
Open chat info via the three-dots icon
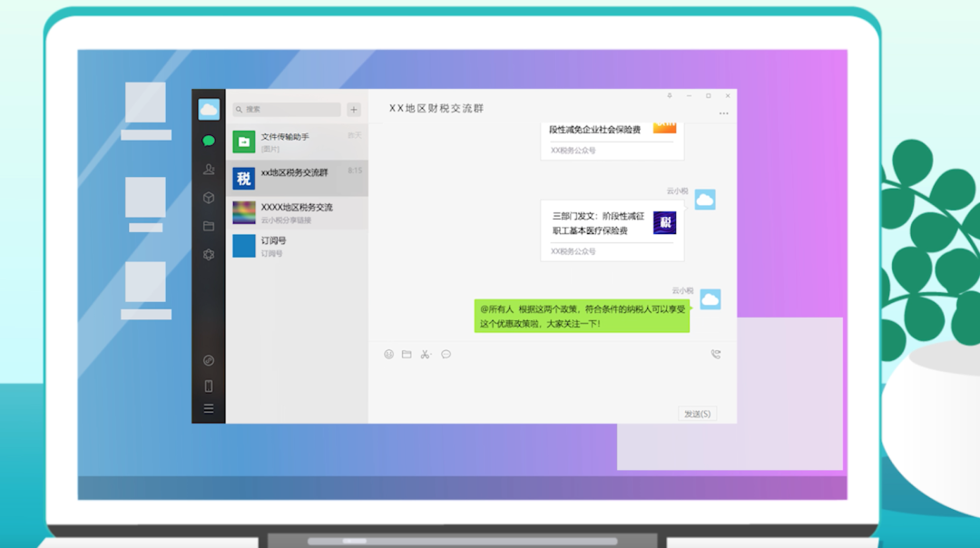724,113
